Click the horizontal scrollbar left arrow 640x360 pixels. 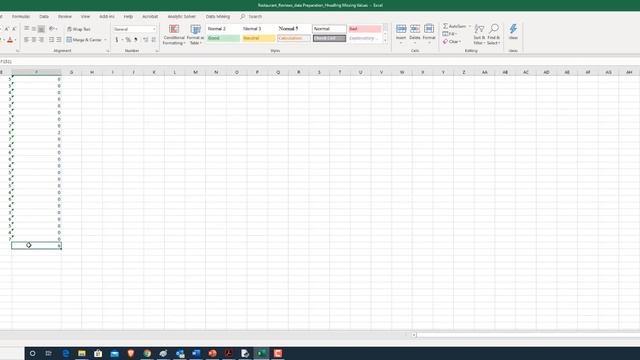[x=414, y=335]
